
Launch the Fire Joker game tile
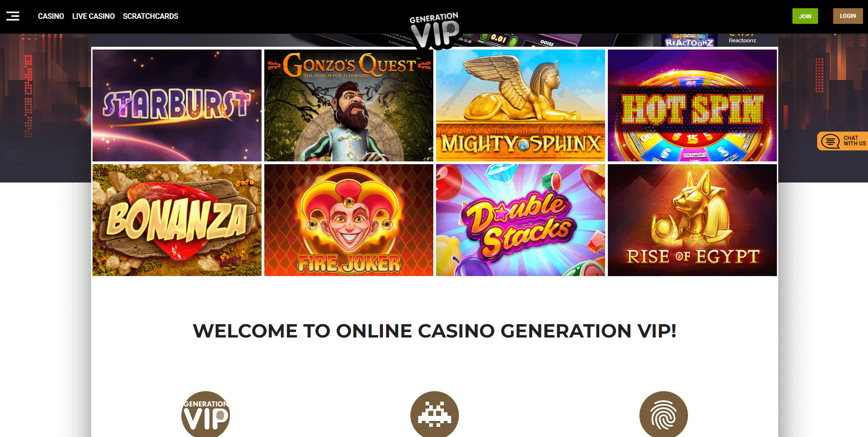pos(349,220)
